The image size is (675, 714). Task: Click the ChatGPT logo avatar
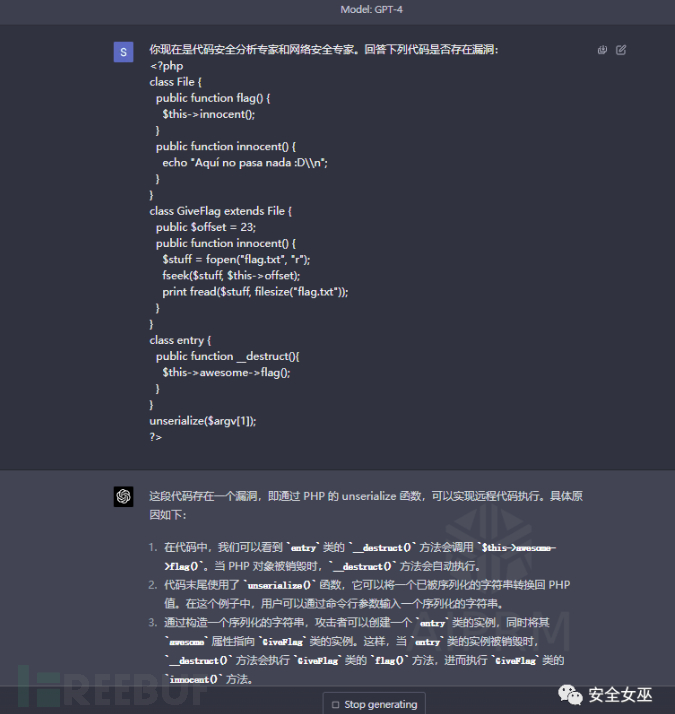[123, 496]
